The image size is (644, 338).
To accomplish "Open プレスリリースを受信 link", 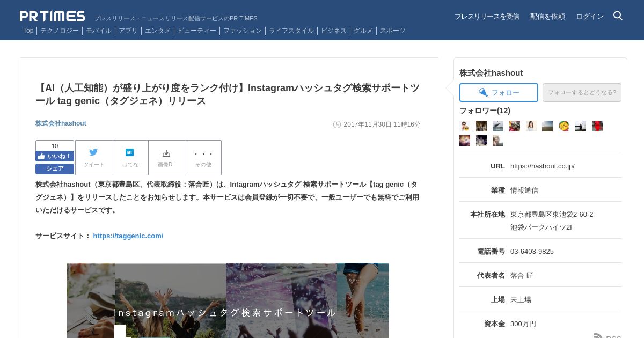I will click(x=487, y=17).
